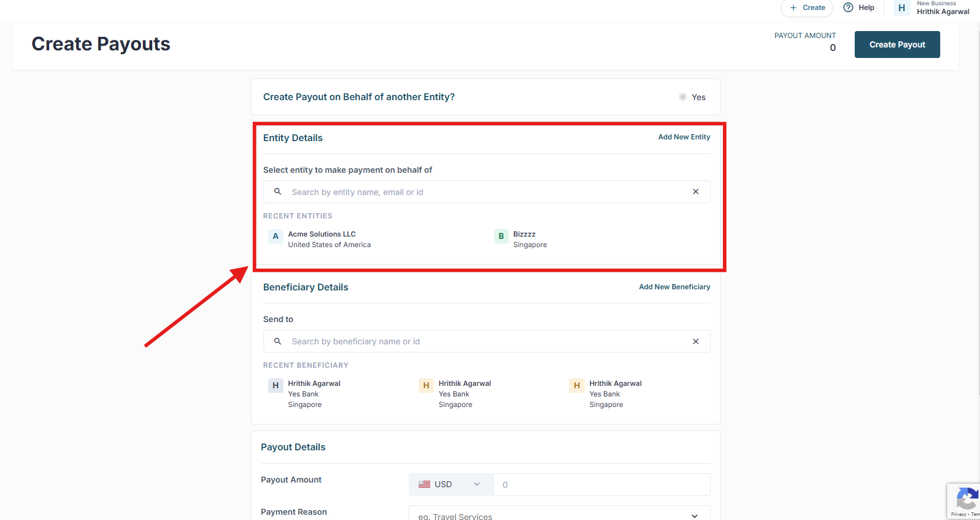Click the Entity Details section title
The image size is (980, 520).
(293, 138)
